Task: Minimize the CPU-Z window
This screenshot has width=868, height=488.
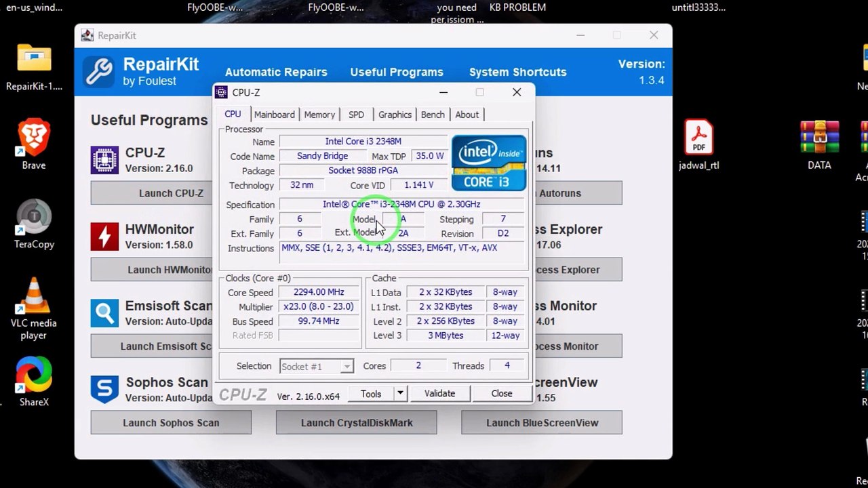Action: click(x=443, y=92)
